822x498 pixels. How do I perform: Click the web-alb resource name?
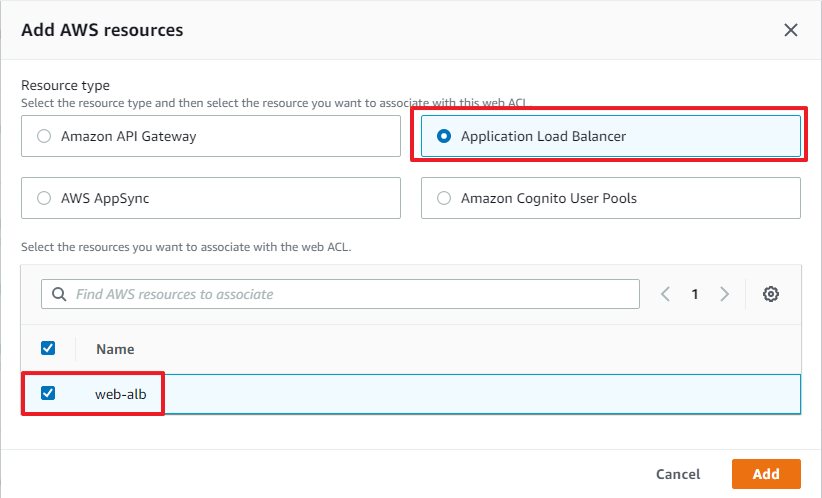point(121,394)
